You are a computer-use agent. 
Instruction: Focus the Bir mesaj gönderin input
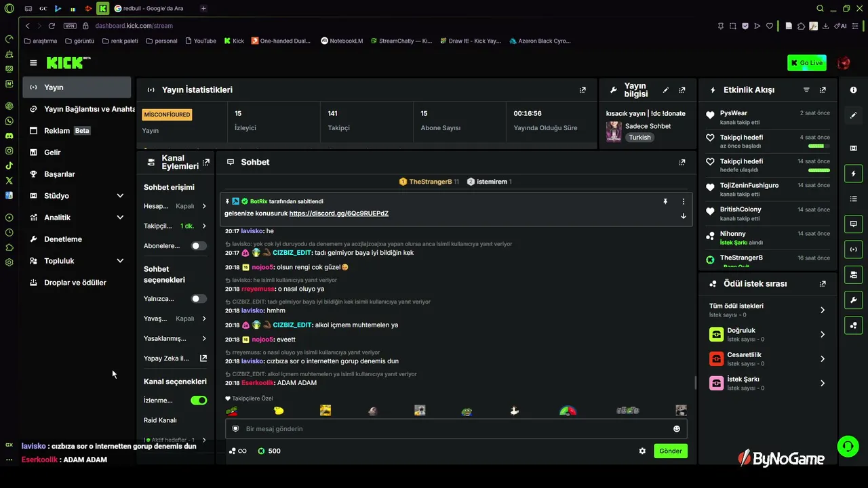(456, 429)
